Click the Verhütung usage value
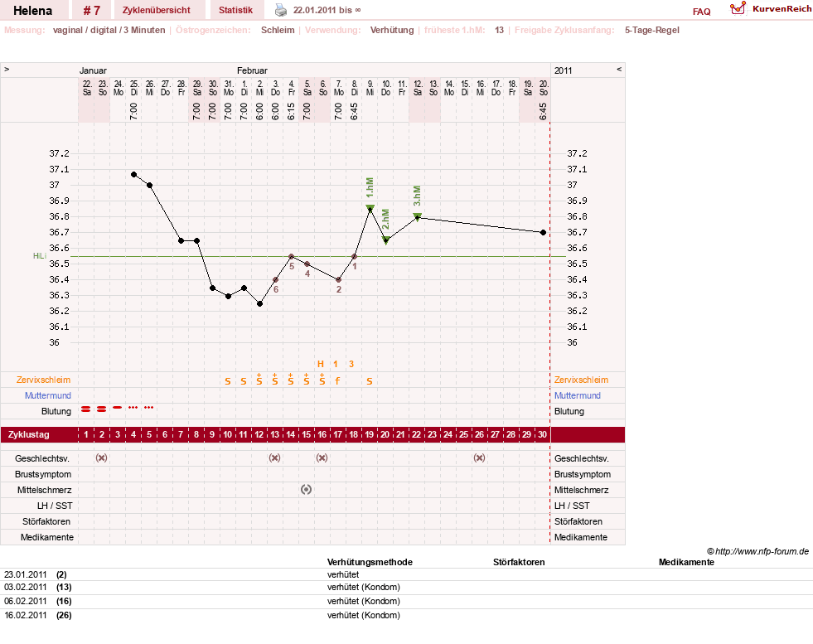The width and height of the screenshot is (813, 644). coord(392,30)
